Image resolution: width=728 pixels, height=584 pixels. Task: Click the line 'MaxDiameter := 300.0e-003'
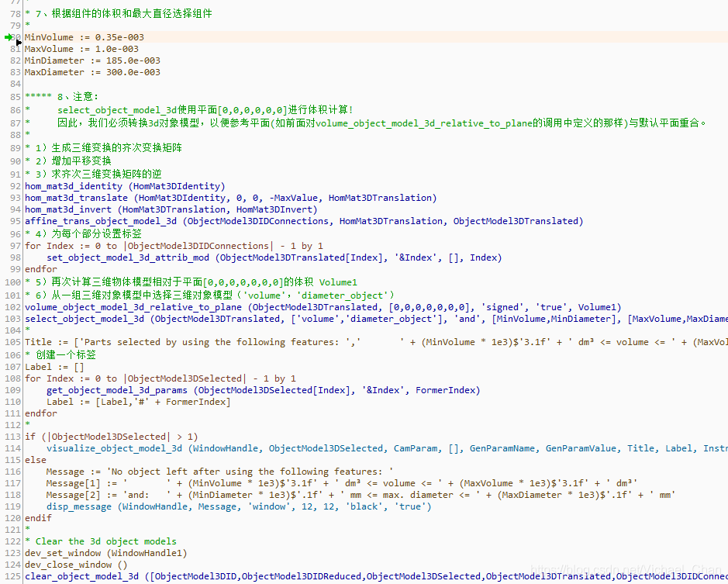point(92,72)
